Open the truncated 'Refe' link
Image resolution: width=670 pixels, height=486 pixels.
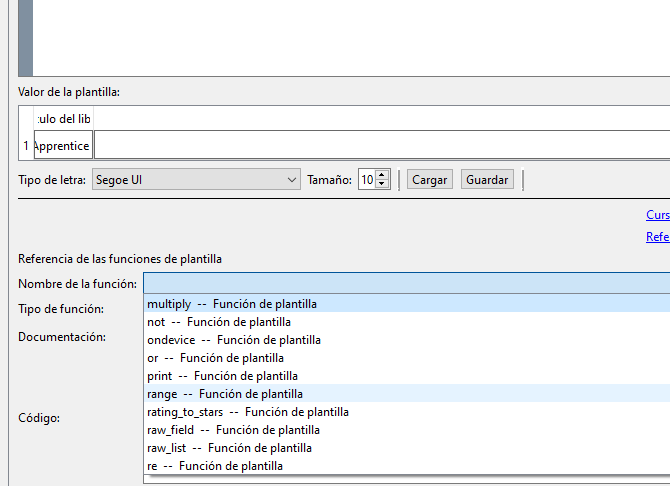pyautogui.click(x=658, y=236)
